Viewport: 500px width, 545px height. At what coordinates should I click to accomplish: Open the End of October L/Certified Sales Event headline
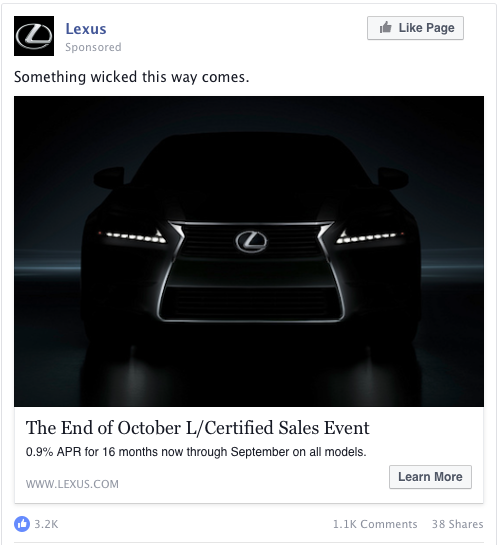[x=197, y=428]
